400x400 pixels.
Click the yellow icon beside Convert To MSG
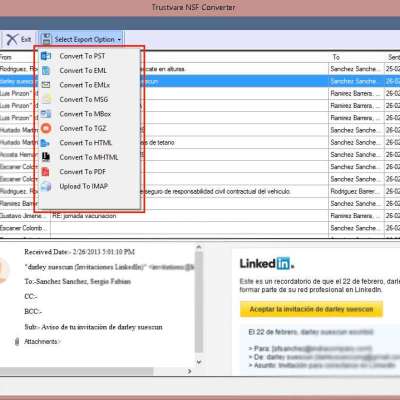pyautogui.click(x=46, y=99)
